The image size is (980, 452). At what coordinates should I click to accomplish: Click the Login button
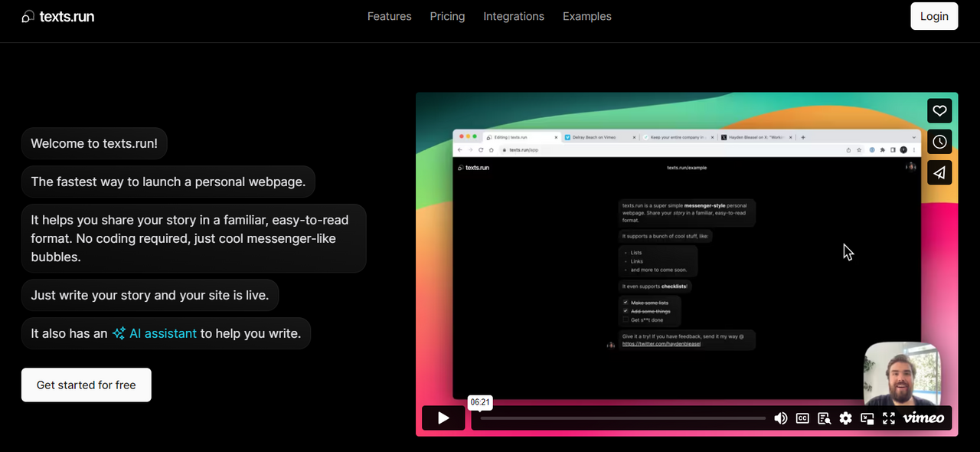click(934, 16)
